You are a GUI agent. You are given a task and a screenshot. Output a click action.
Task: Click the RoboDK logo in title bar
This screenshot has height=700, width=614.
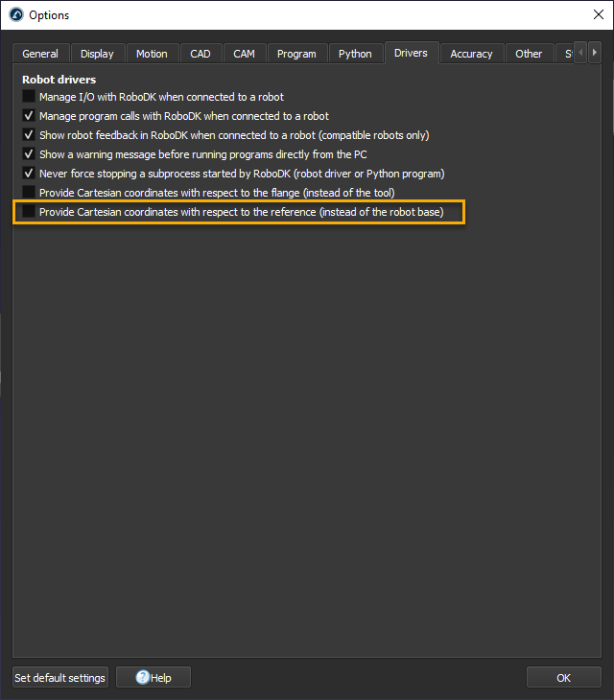click(15, 15)
